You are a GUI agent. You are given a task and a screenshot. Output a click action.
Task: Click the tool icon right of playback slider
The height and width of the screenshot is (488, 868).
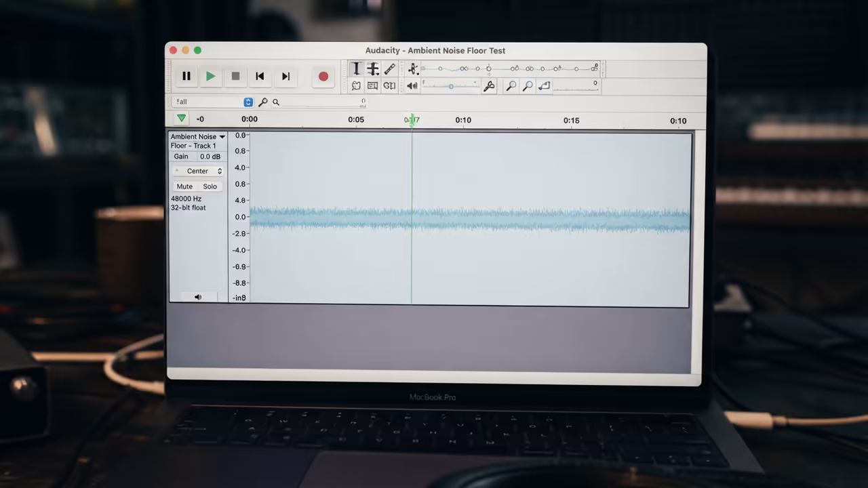pyautogui.click(x=489, y=86)
